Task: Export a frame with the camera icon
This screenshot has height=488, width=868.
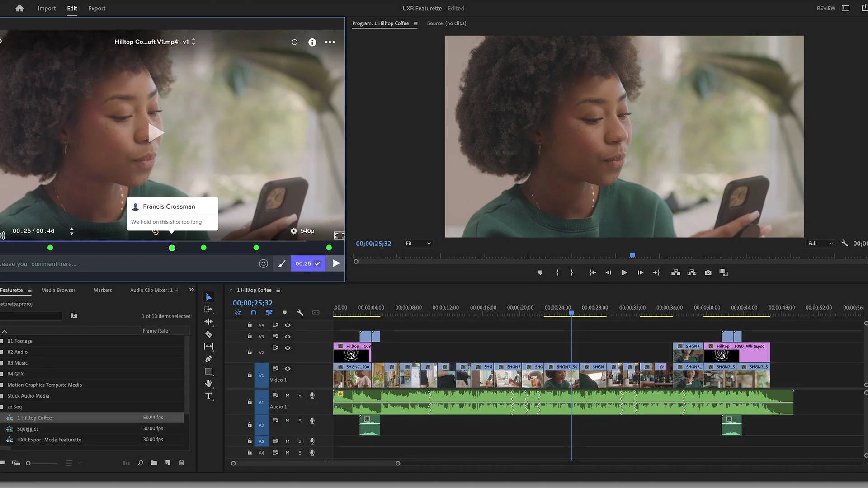Action: point(708,272)
